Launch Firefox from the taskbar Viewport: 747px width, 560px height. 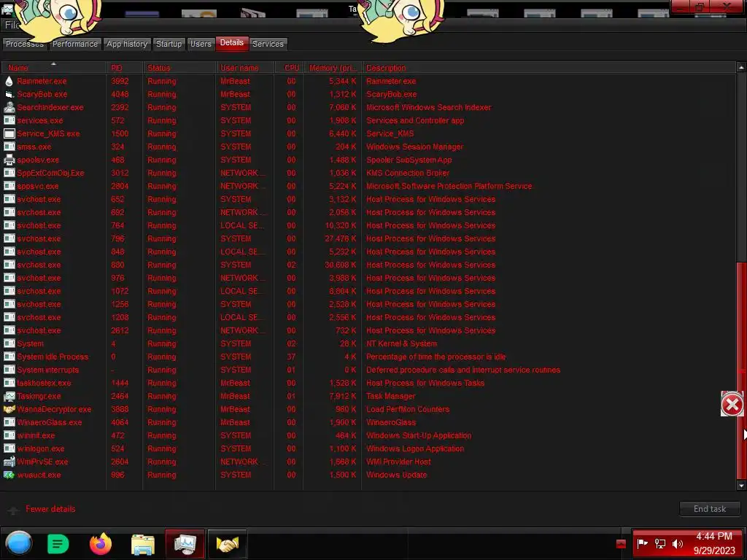pos(101,544)
